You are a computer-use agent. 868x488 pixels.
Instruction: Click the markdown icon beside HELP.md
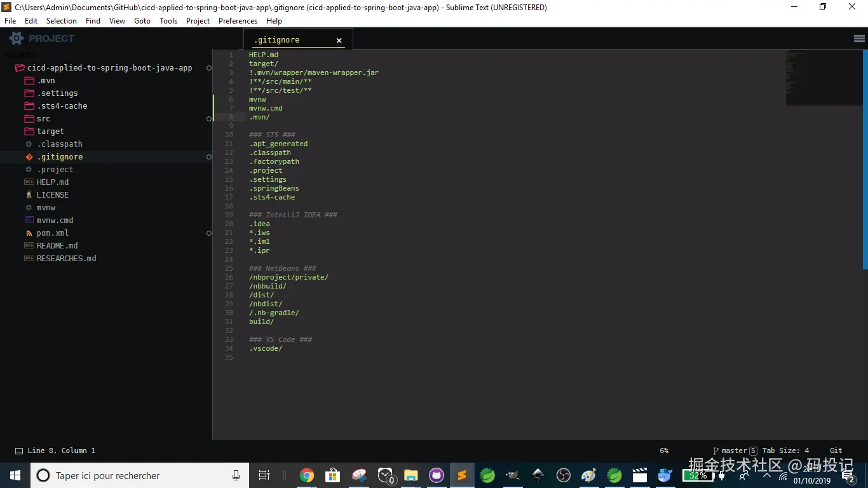pos(29,182)
